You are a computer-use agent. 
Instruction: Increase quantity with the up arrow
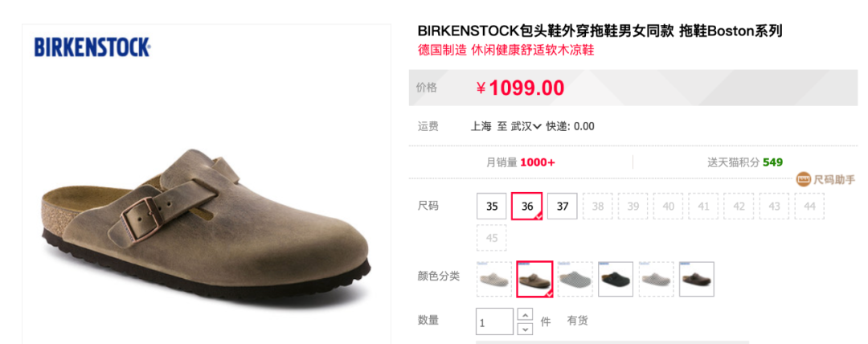(x=525, y=314)
